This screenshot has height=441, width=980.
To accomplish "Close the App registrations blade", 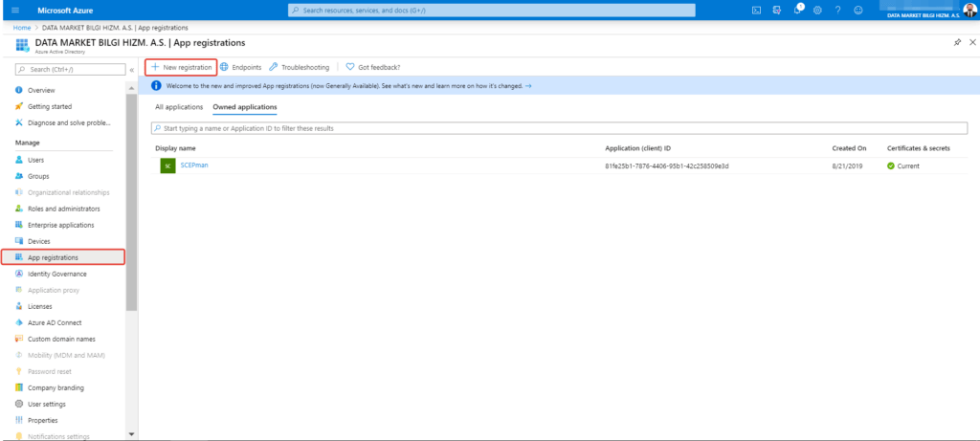I will (972, 42).
